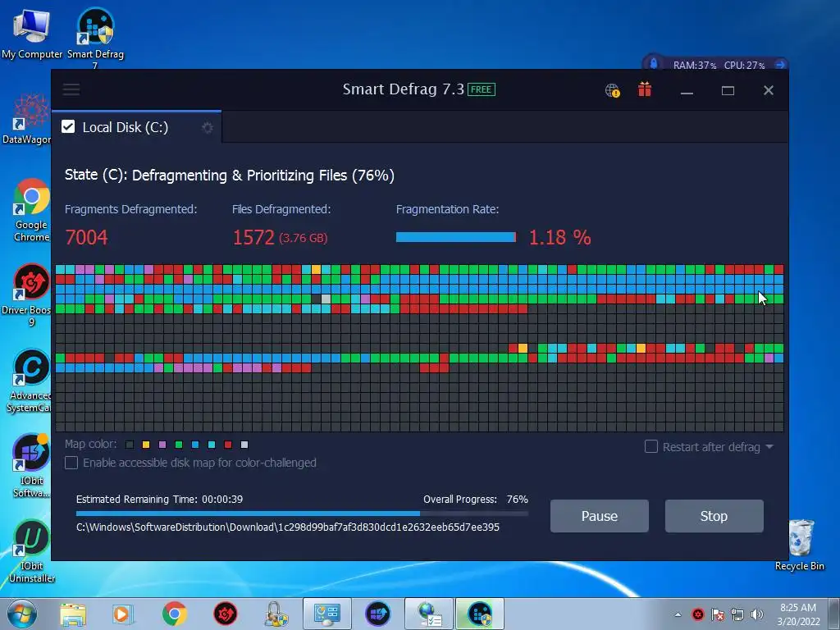Open the globe checklist taskbar window

(x=429, y=614)
